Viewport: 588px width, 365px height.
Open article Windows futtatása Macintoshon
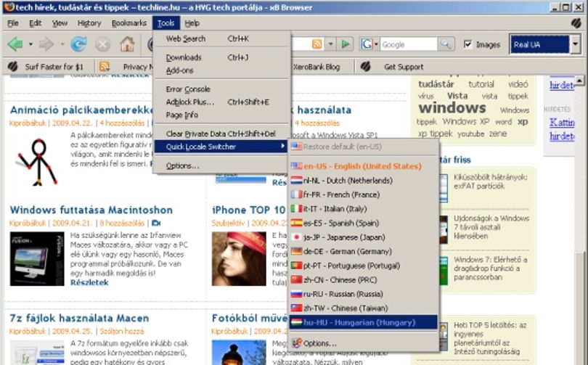[x=91, y=210]
